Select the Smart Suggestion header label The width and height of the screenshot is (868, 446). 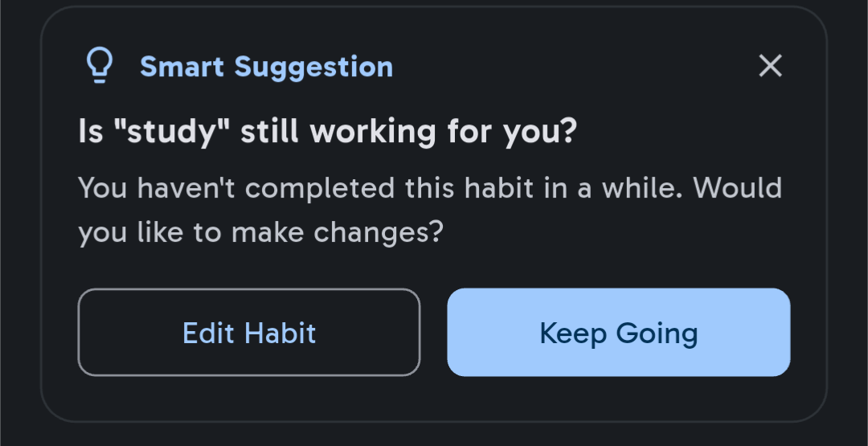(266, 67)
